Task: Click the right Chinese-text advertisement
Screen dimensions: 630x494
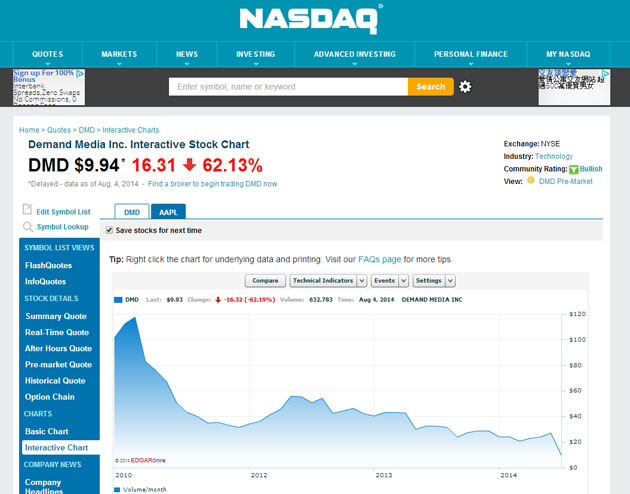Action: pos(574,87)
